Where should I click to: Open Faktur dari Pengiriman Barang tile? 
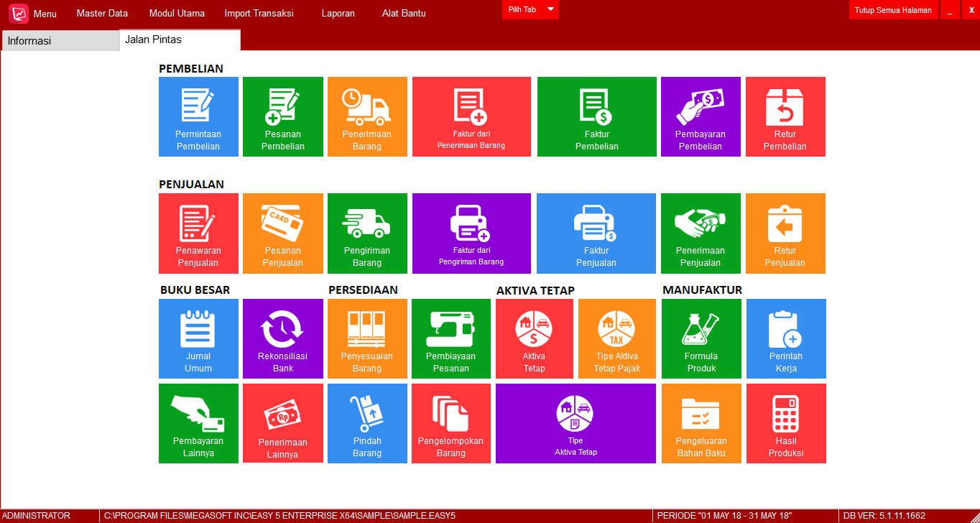[471, 233]
